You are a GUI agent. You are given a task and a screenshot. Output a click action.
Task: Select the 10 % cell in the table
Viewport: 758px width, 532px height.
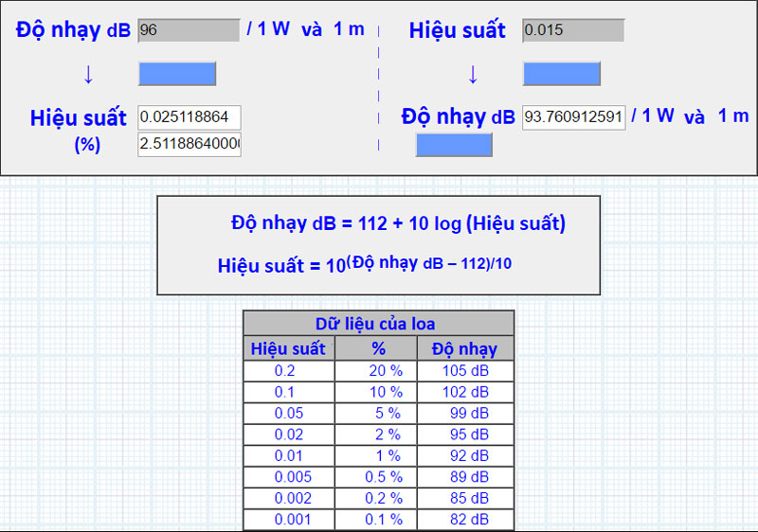[x=386, y=392]
